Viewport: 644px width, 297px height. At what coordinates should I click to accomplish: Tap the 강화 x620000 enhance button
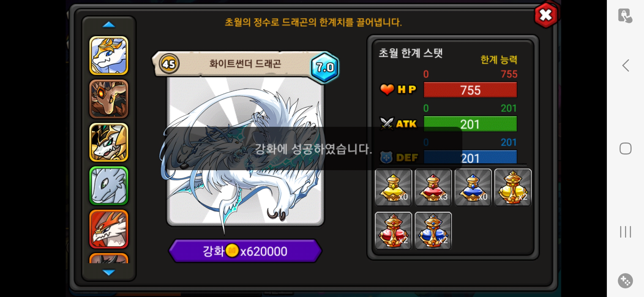(x=245, y=251)
